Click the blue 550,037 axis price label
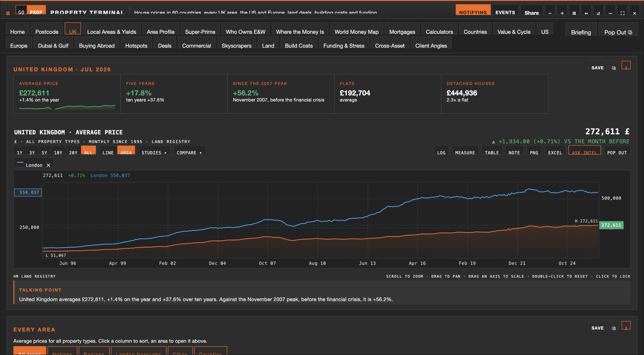Viewport: 644px width, 355px height. click(28, 192)
